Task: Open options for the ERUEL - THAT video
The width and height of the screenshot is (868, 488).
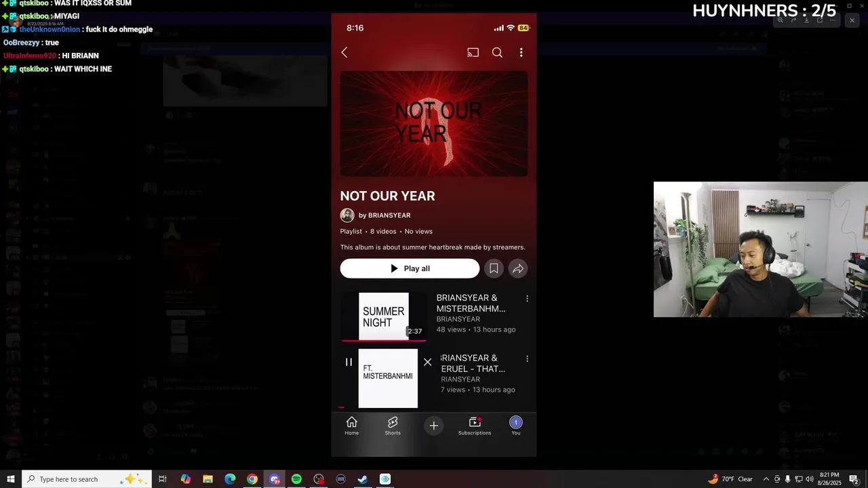Action: (x=527, y=359)
